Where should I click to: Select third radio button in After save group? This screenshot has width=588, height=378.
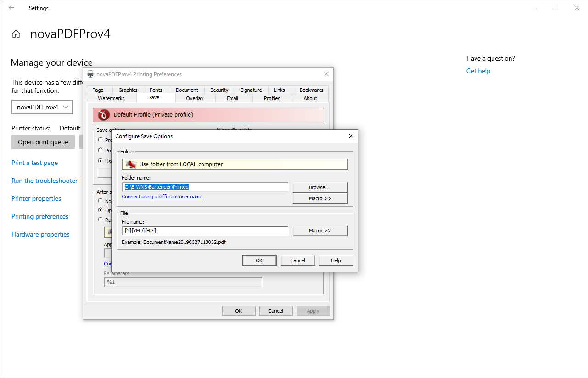[x=101, y=220]
